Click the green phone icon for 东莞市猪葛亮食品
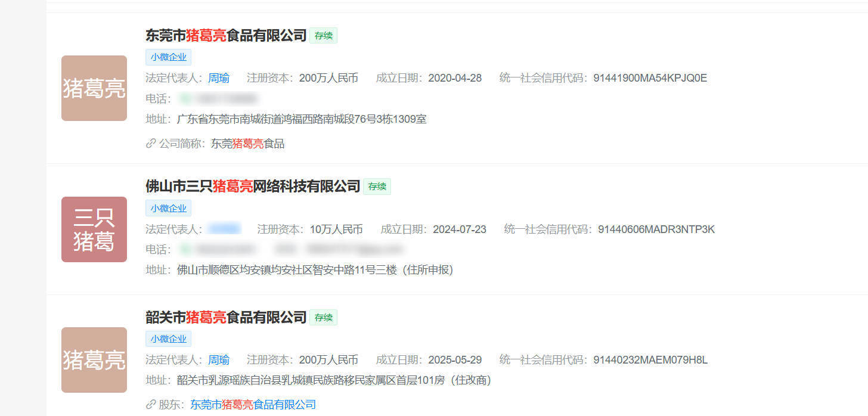The image size is (868, 416). pyautogui.click(x=185, y=99)
